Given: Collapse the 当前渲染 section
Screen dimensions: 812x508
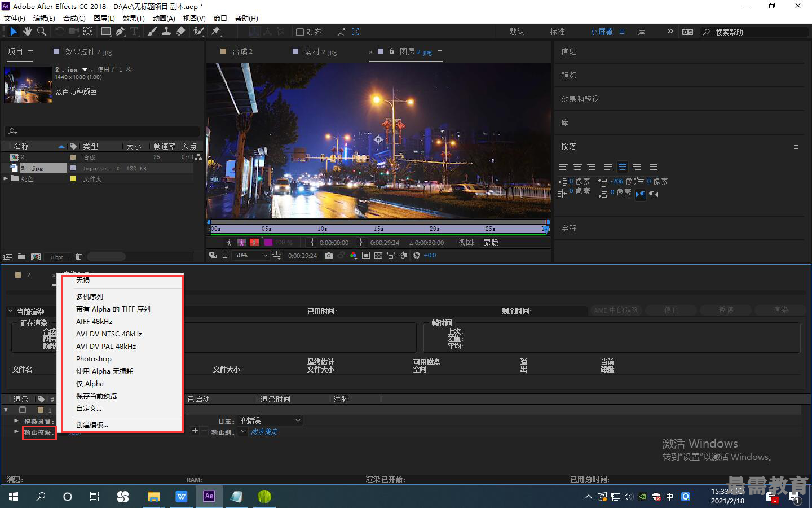Looking at the screenshot, I should (x=11, y=311).
